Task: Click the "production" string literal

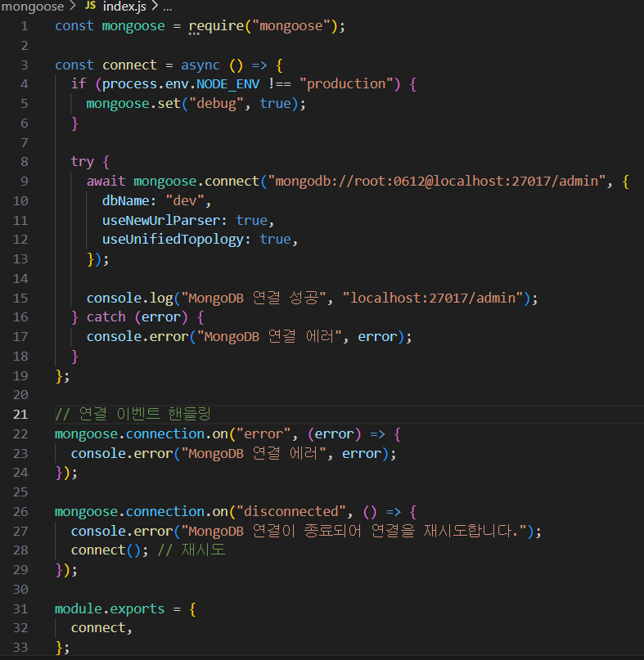Action: tap(346, 83)
